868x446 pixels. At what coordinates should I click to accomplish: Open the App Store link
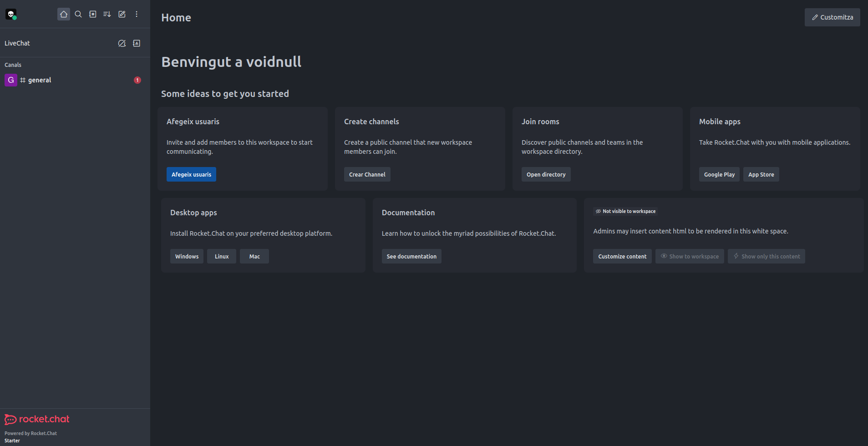761,174
